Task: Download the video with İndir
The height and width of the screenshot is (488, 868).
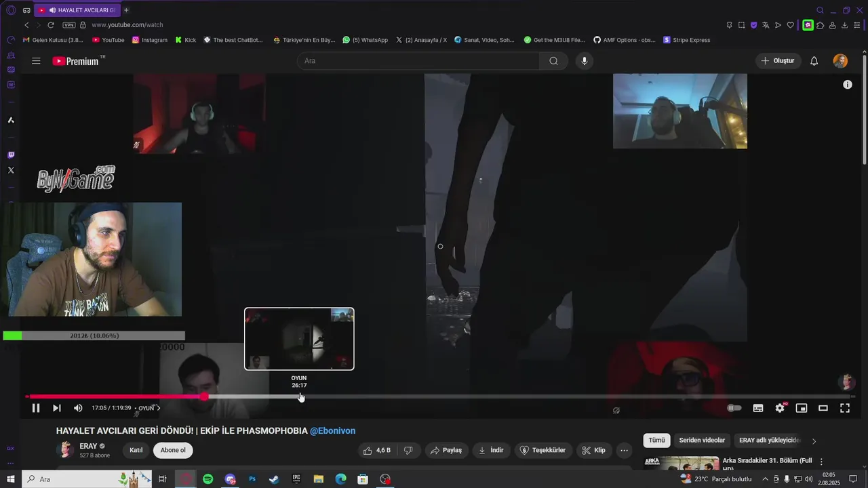Action: pos(491,450)
